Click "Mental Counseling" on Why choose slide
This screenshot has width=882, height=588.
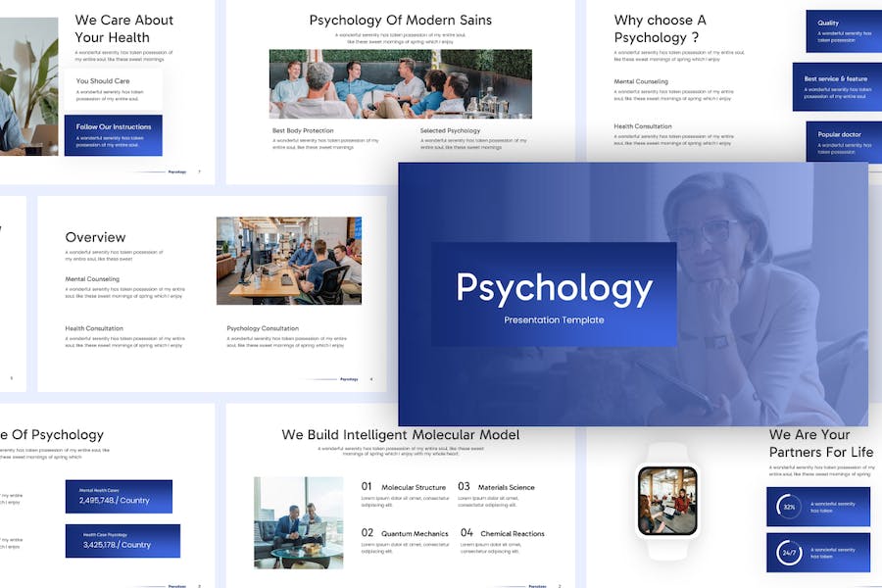[x=641, y=81]
